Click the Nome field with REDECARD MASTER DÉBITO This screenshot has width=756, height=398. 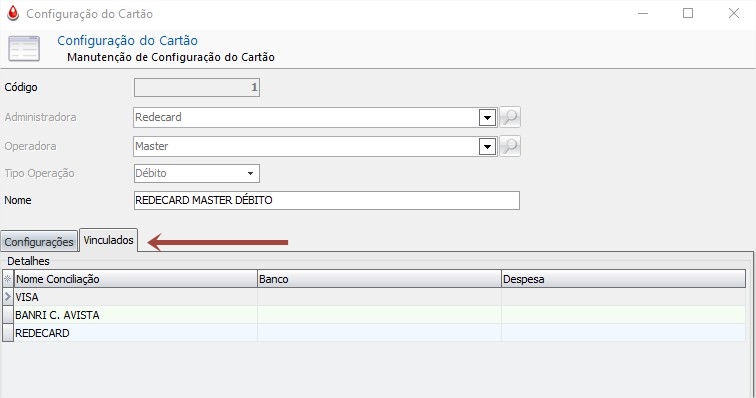click(327, 200)
